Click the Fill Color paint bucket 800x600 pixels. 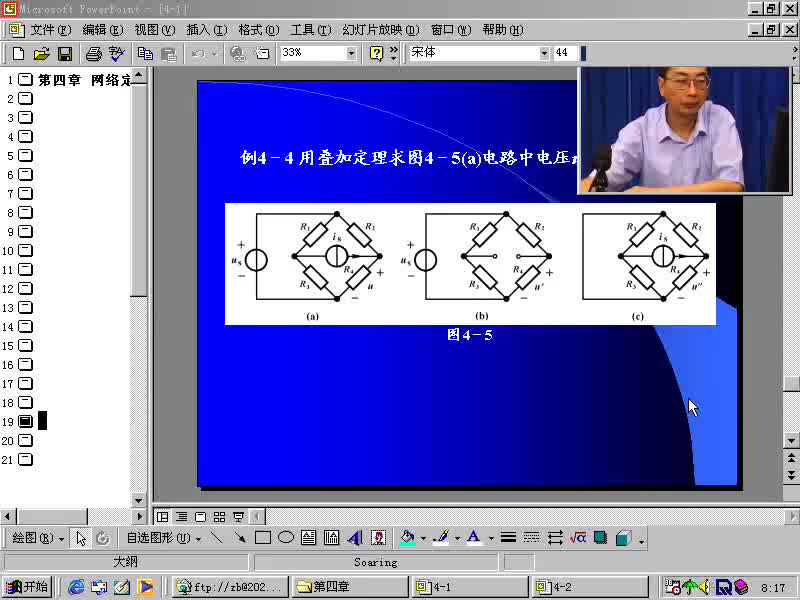click(x=408, y=537)
